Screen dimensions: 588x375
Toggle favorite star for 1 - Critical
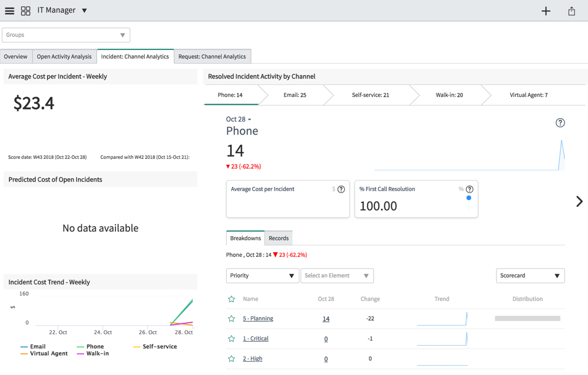coord(231,339)
